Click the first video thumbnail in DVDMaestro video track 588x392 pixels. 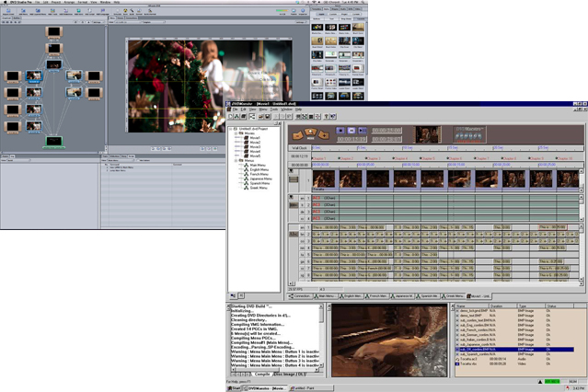click(x=324, y=179)
